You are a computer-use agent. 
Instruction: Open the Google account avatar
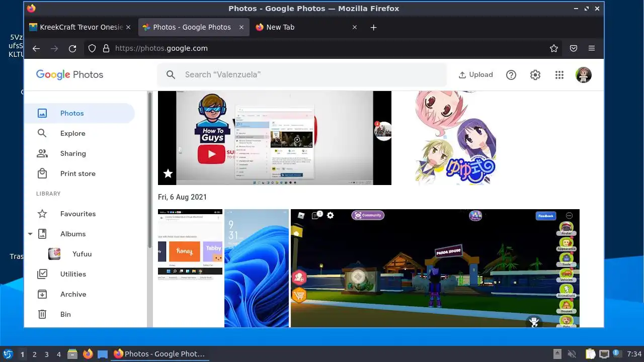click(x=584, y=75)
